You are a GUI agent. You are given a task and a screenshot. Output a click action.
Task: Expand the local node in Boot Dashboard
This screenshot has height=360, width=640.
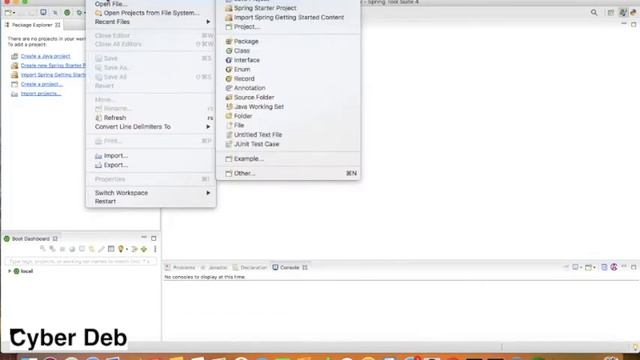tap(10, 271)
